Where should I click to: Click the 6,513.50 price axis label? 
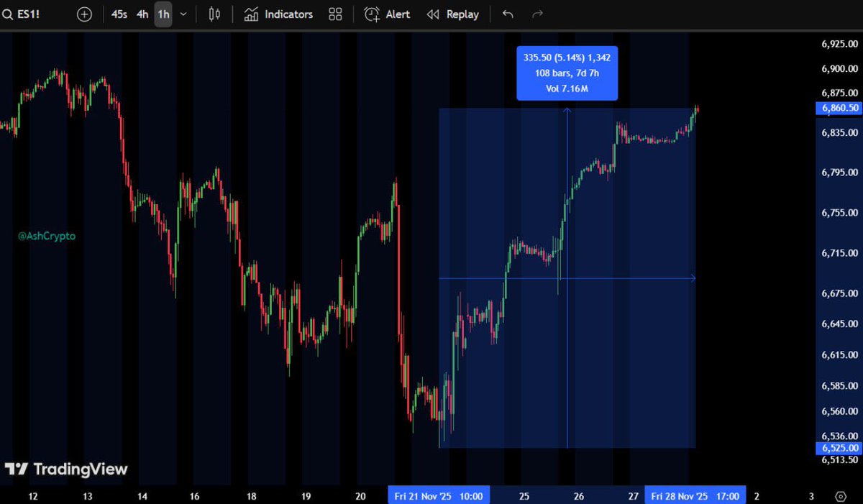pos(840,459)
